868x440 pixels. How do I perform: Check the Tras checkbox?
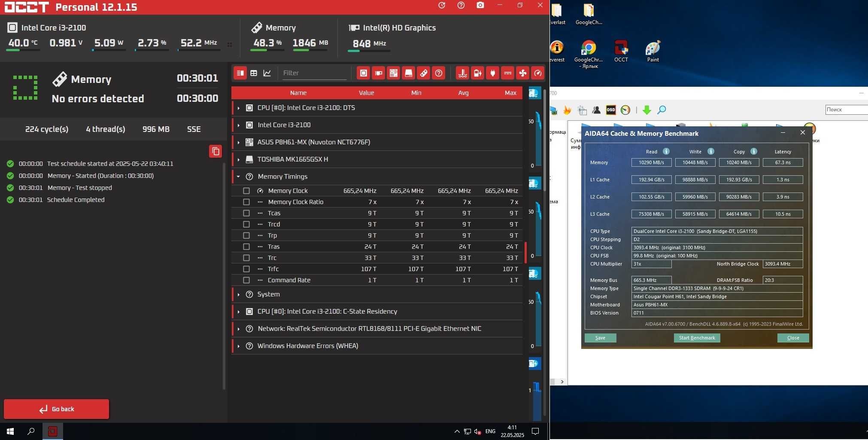tap(246, 247)
